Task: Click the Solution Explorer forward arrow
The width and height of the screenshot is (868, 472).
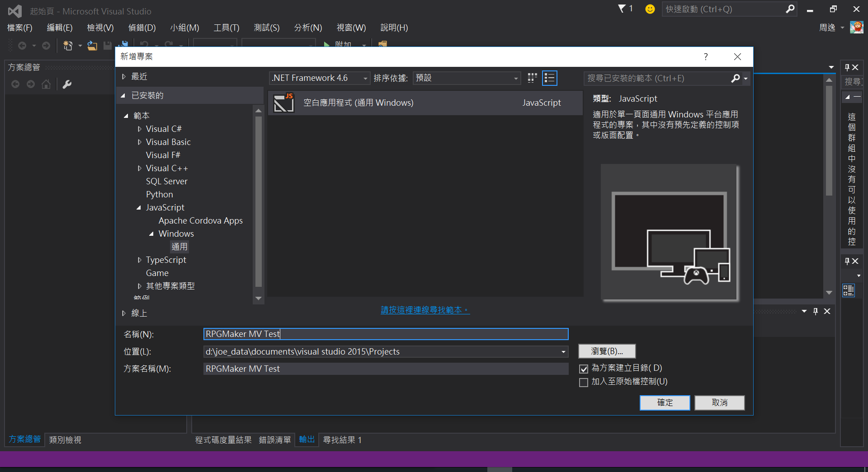Action: click(x=31, y=84)
